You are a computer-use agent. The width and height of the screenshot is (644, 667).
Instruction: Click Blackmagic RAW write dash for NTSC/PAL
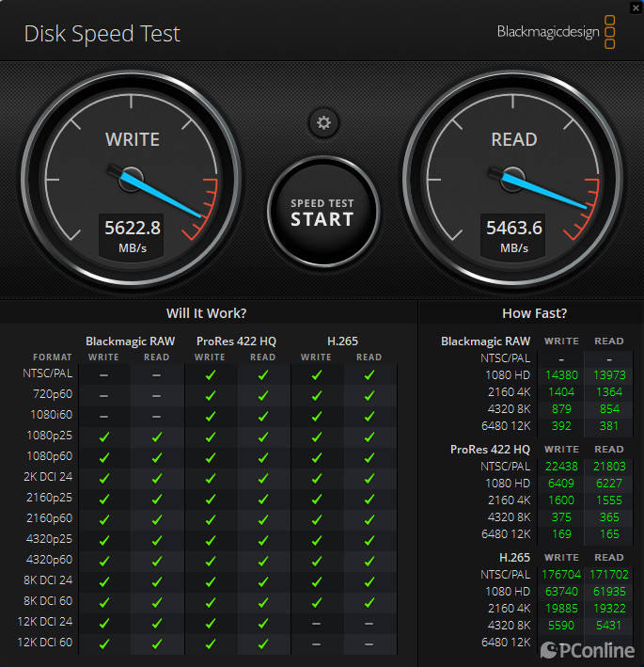[103, 374]
